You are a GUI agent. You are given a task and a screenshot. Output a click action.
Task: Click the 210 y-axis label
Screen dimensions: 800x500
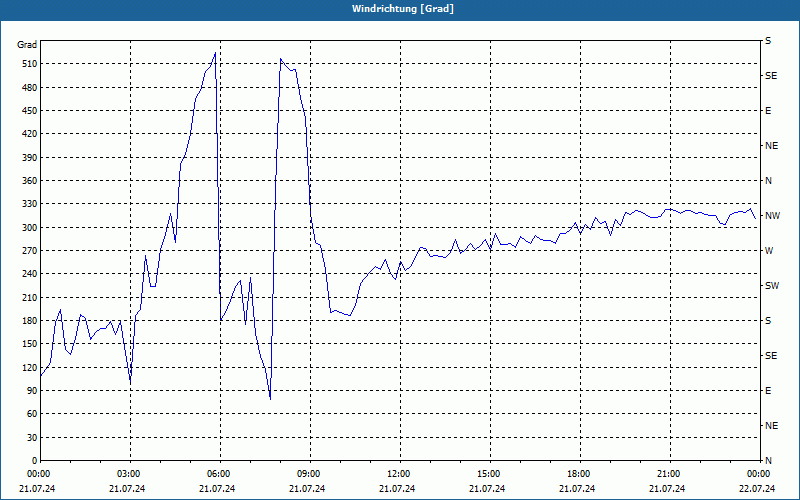(x=31, y=297)
